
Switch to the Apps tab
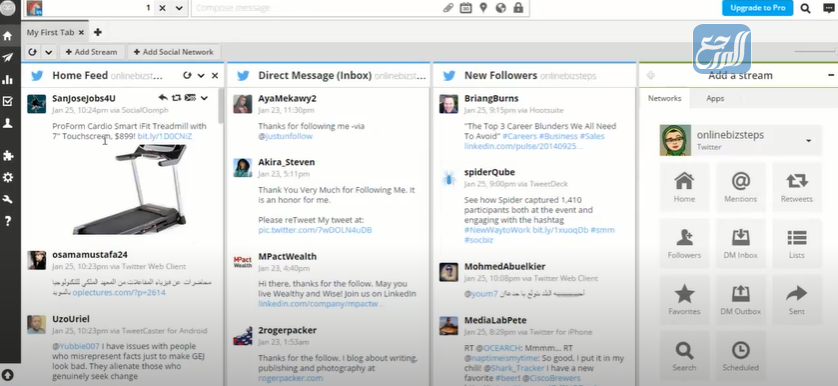point(715,98)
